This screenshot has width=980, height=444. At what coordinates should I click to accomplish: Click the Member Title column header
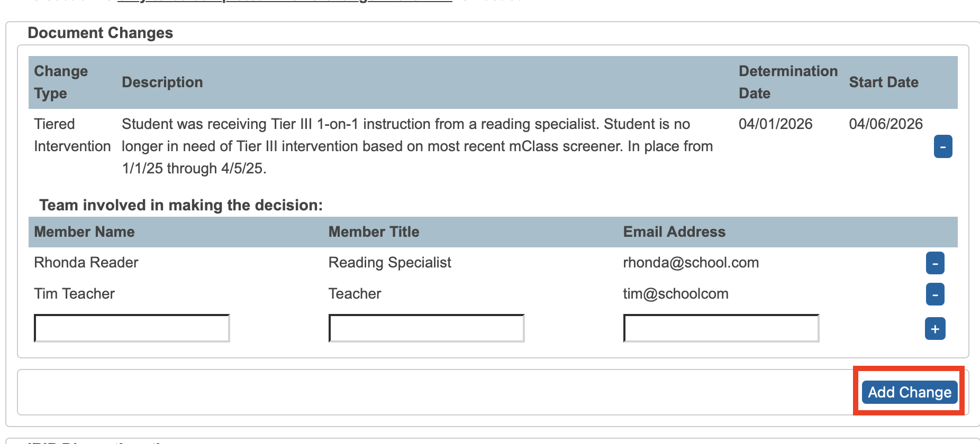(374, 232)
